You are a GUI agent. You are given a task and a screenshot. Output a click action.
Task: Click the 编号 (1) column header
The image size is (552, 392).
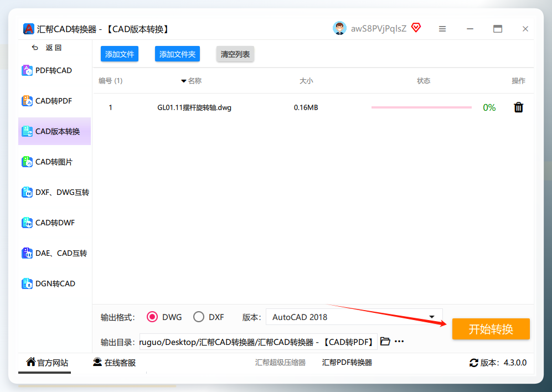pos(111,81)
